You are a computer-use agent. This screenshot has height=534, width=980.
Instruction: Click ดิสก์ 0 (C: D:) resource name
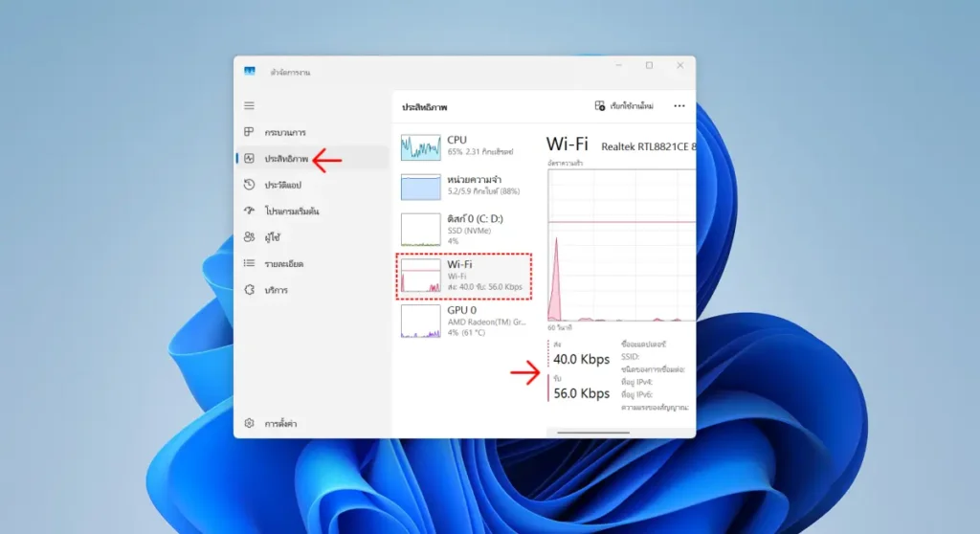[x=475, y=219]
